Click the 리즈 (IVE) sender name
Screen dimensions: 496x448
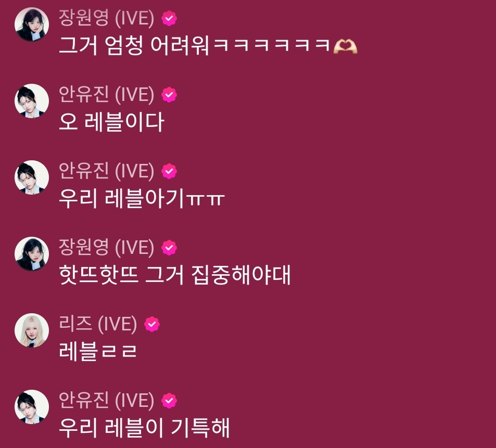coord(98,324)
